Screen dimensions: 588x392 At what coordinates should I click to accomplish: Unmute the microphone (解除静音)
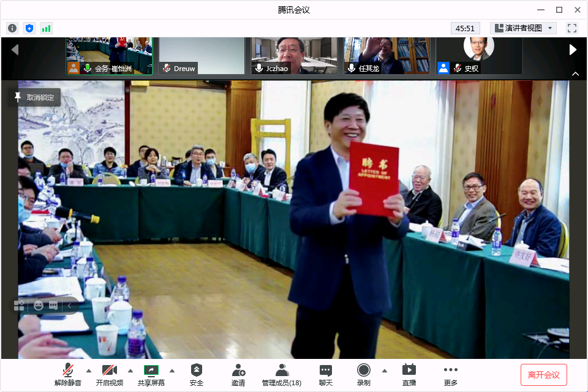(68, 374)
